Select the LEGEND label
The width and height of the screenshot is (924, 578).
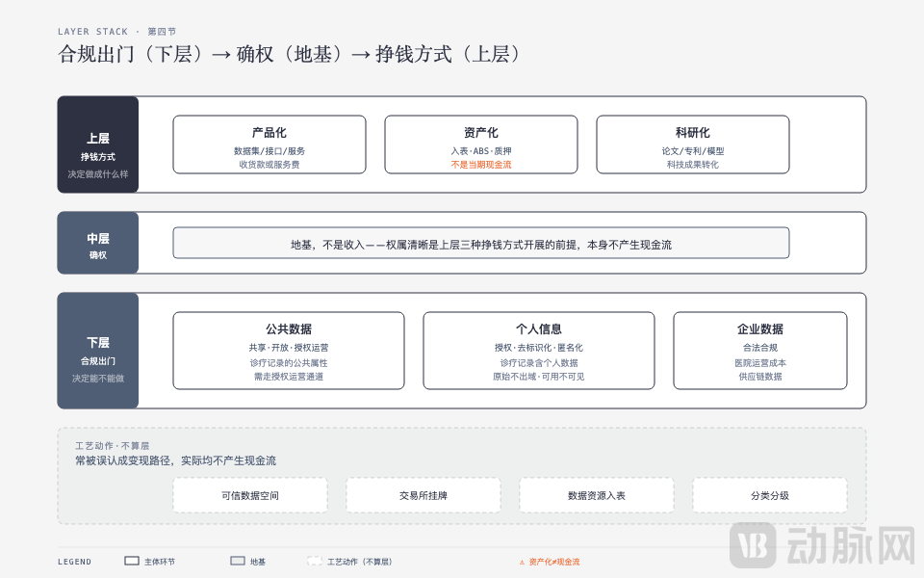pos(75,562)
